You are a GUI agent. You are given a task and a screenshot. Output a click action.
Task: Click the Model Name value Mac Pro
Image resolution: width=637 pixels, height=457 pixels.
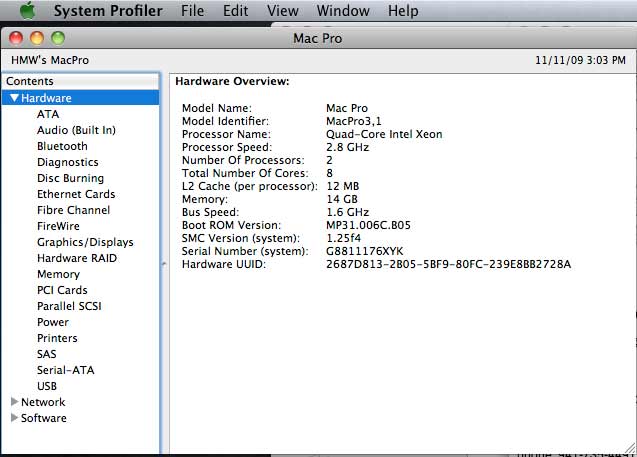(x=347, y=108)
